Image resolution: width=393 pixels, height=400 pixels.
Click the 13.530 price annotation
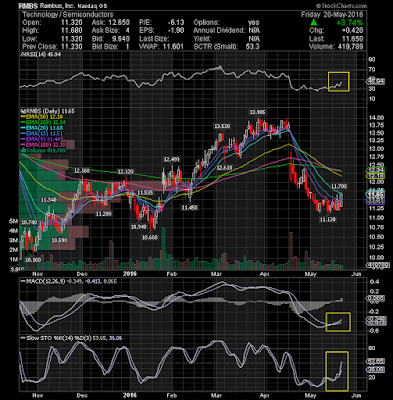pyautogui.click(x=222, y=126)
